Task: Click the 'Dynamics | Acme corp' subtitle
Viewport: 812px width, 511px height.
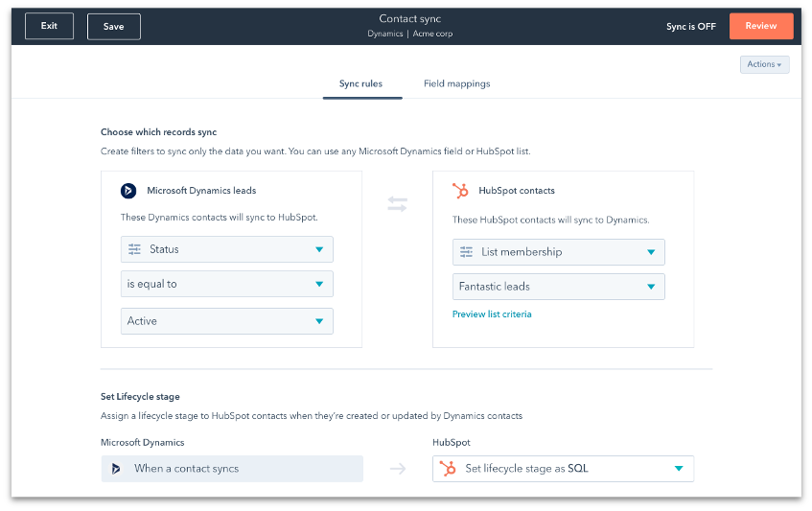Action: click(x=409, y=34)
